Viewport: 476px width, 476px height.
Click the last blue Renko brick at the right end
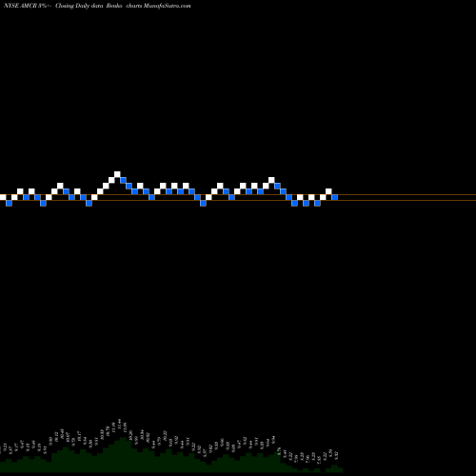[334, 197]
